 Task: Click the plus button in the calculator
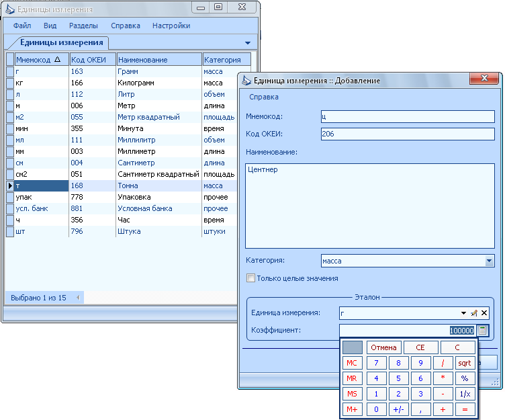click(443, 409)
